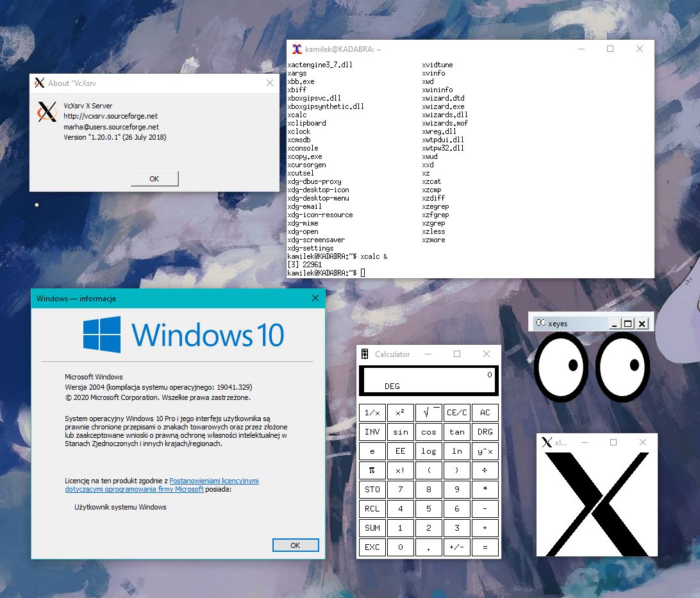Click digit 3 on the Calculator

point(456,528)
